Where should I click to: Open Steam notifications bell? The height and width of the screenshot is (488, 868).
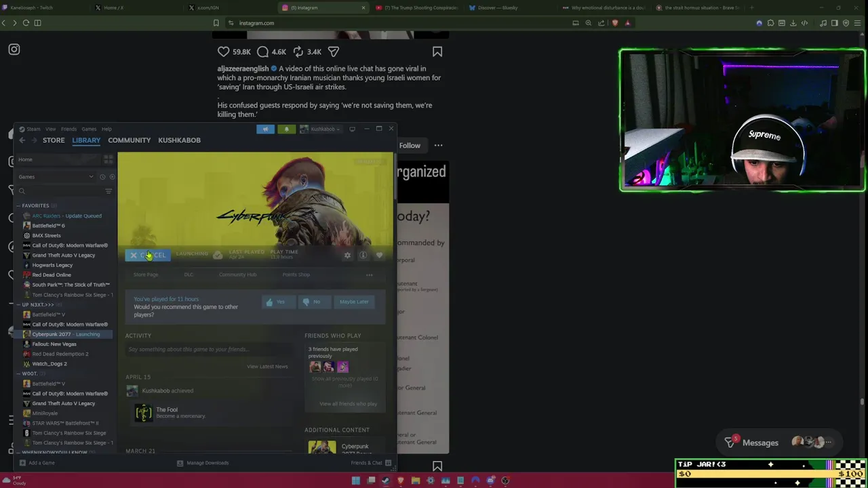[x=286, y=129]
